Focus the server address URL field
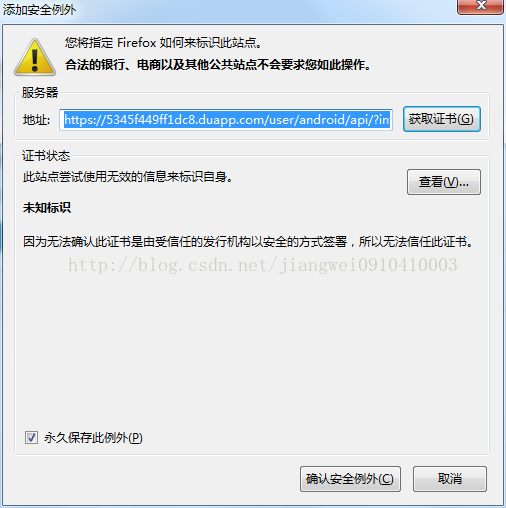 pos(226,120)
